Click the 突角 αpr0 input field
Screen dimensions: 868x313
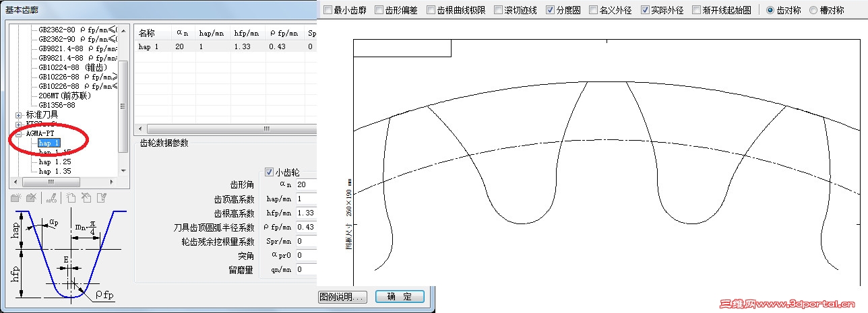305,256
